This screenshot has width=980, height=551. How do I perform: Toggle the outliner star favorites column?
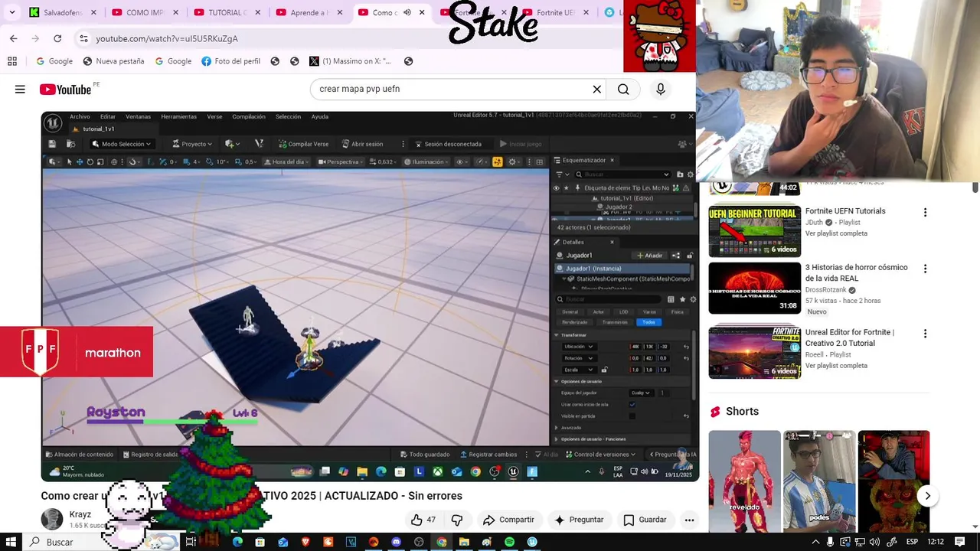coord(567,187)
